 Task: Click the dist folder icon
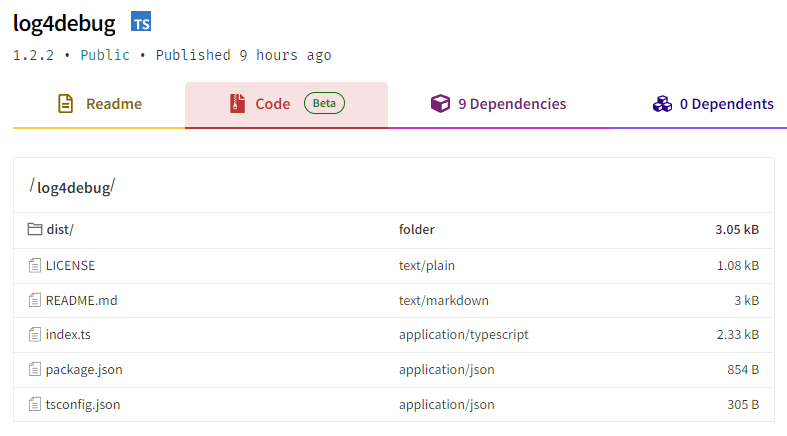(35, 230)
